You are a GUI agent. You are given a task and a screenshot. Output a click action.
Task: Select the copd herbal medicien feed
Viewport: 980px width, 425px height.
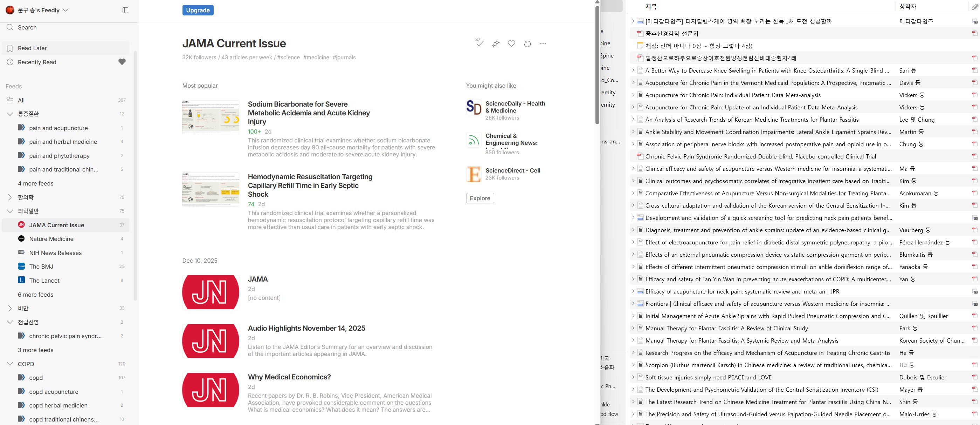(58, 405)
